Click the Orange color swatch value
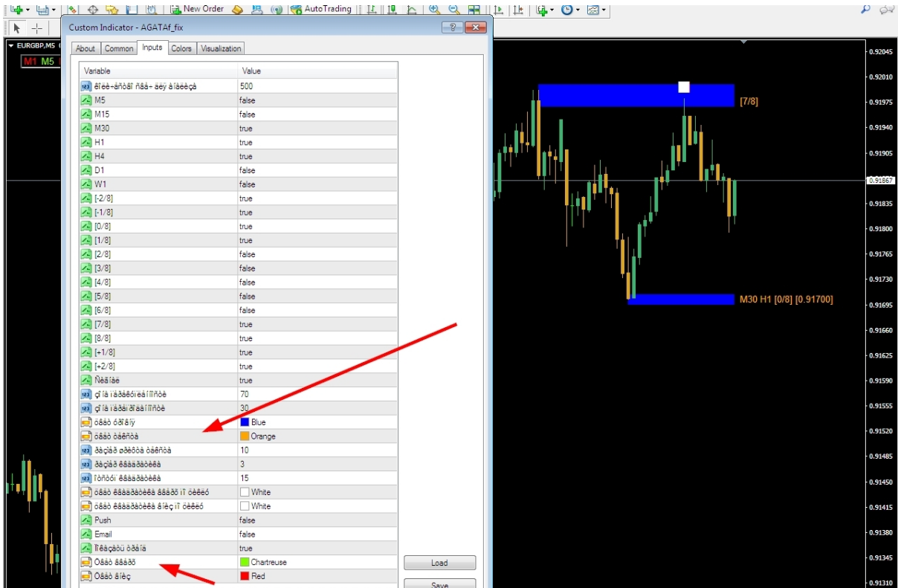The height and width of the screenshot is (588, 898). pyautogui.click(x=262, y=436)
